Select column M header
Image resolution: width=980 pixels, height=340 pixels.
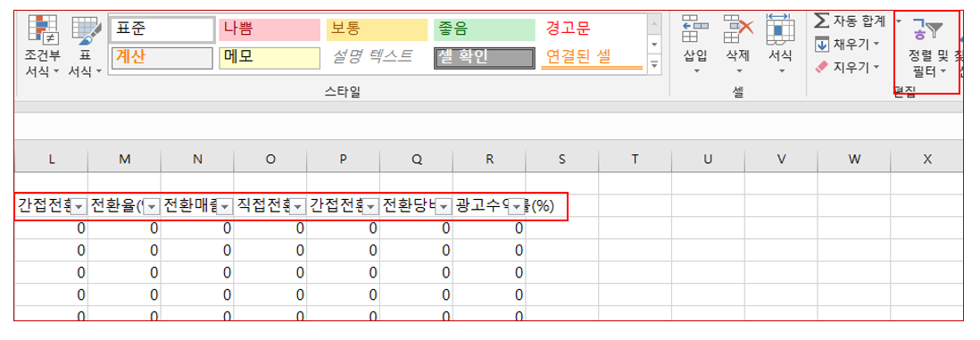pos(124,160)
